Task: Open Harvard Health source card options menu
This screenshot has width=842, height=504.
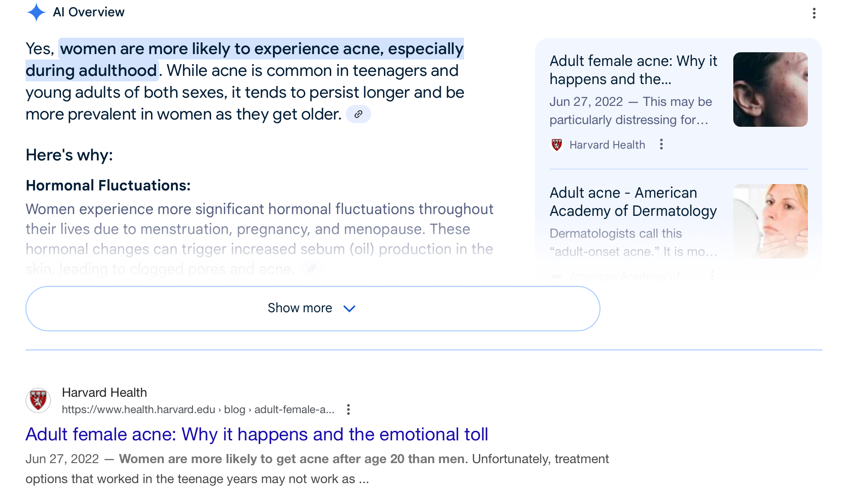Action: tap(661, 145)
